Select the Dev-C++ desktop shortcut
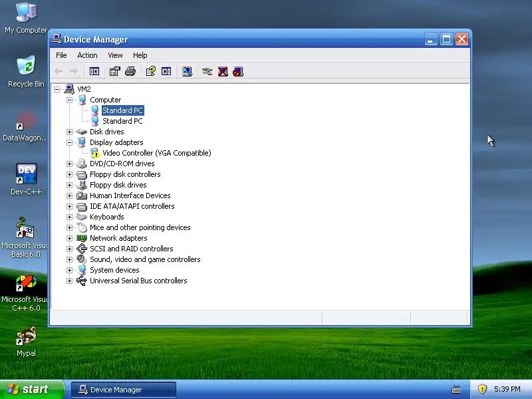 click(26, 180)
